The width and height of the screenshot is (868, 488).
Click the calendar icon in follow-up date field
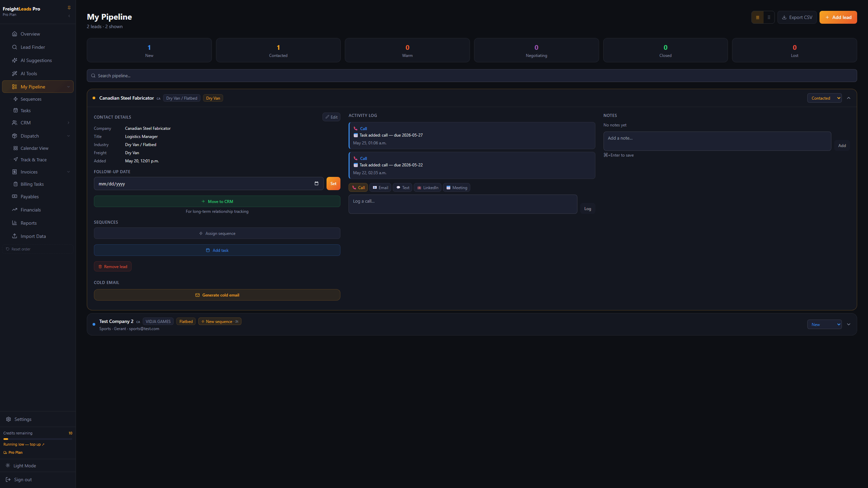point(316,183)
